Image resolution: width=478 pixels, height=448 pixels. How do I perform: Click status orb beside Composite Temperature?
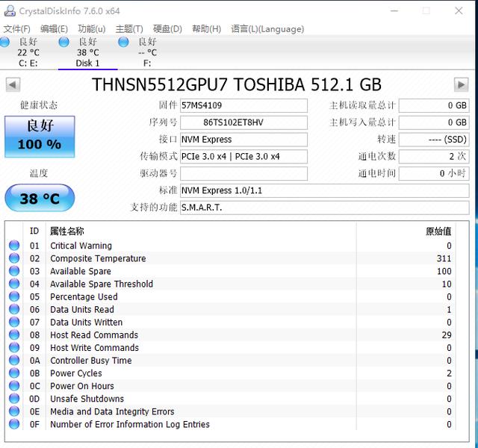pos(14,258)
